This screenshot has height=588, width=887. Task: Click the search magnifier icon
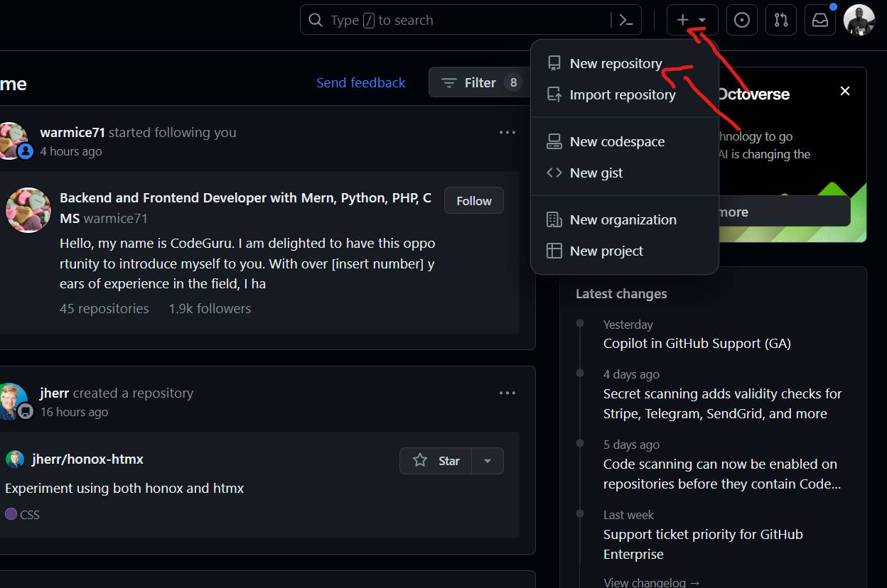click(x=315, y=21)
